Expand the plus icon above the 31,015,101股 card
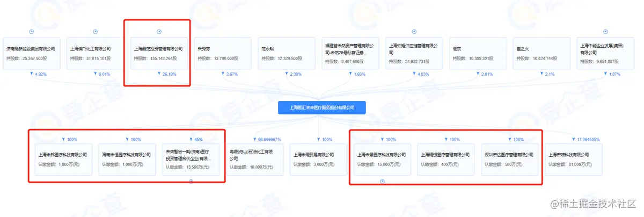 tap(96, 32)
